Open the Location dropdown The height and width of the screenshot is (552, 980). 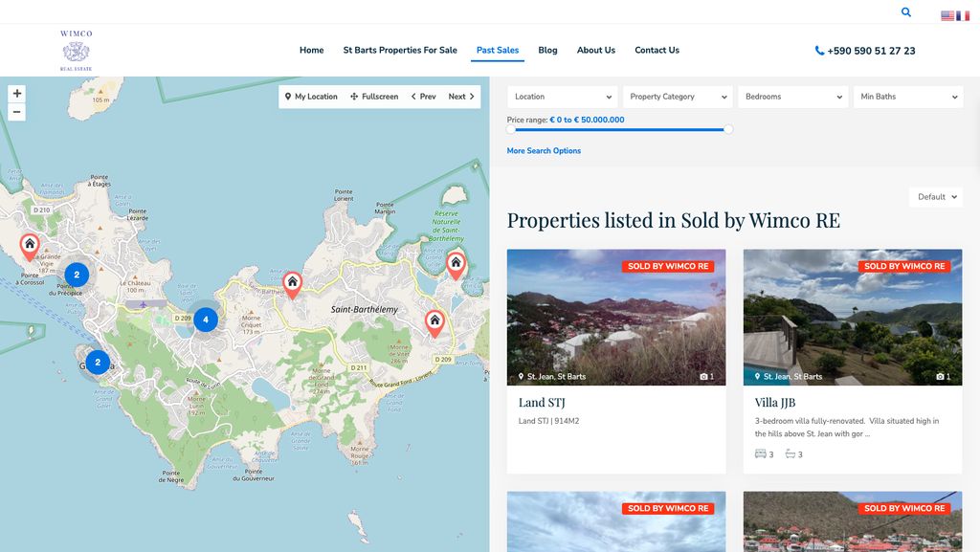click(x=563, y=97)
